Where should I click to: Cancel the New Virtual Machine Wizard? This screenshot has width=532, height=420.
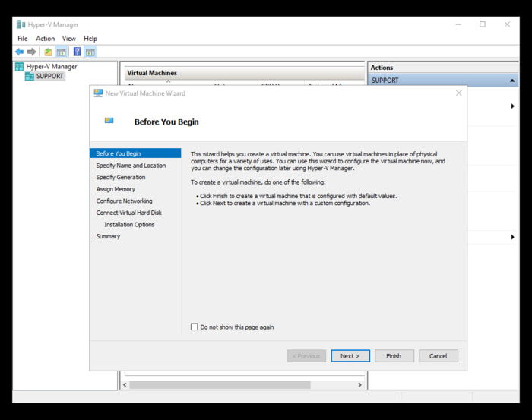point(439,356)
